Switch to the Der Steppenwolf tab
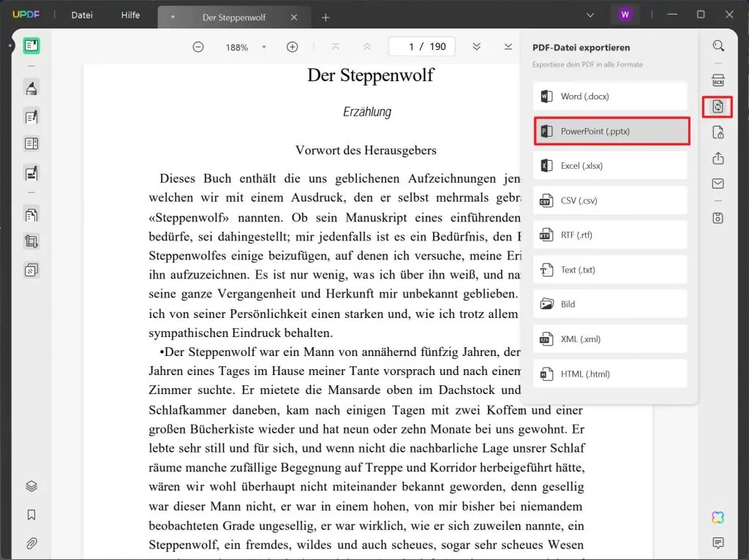Screen dimensions: 749x560 (234, 18)
